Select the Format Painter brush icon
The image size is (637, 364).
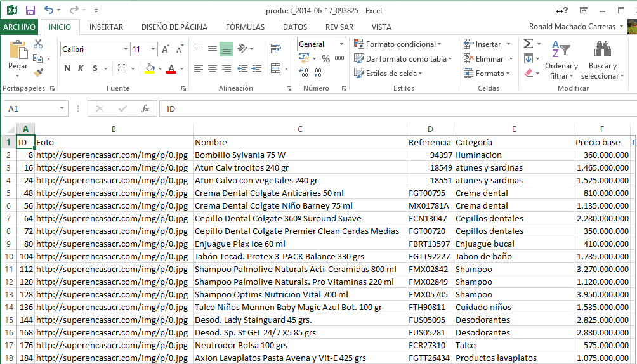[38, 73]
